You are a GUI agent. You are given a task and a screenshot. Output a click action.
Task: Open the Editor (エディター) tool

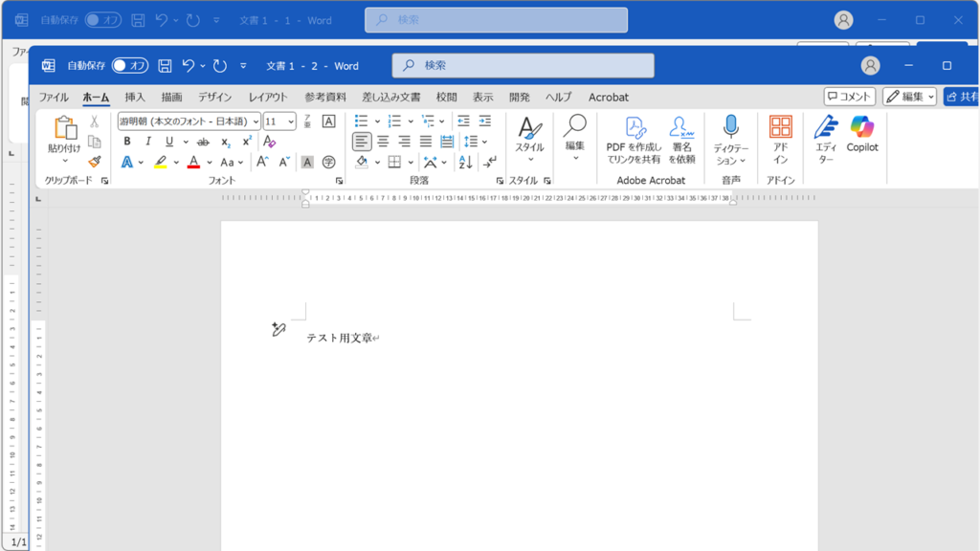click(x=826, y=128)
